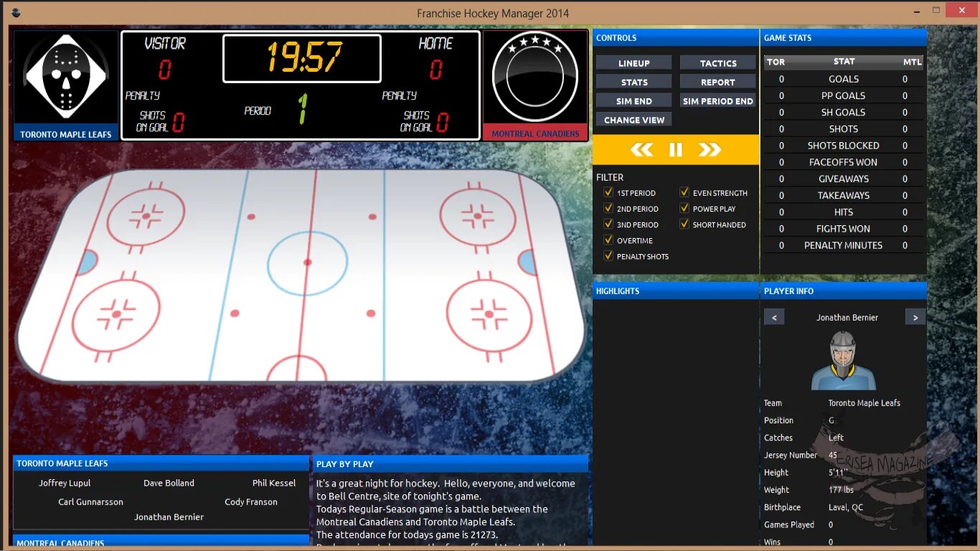Open the game Report
The width and height of the screenshot is (980, 551).
[718, 82]
